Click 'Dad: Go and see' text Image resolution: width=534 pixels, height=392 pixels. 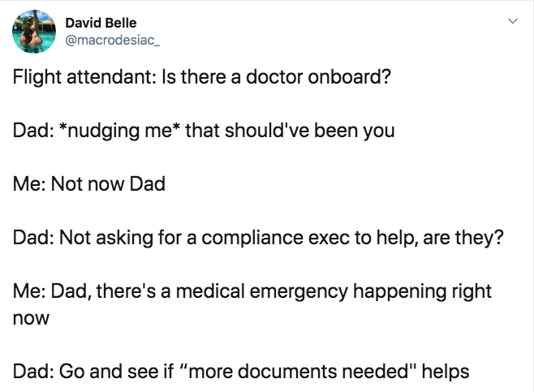[81, 371]
